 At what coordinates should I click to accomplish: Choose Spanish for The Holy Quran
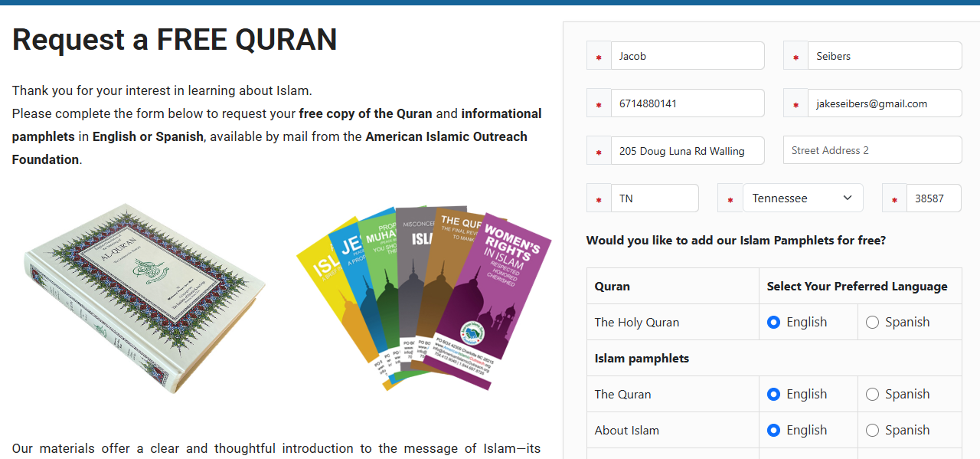pyautogui.click(x=872, y=323)
